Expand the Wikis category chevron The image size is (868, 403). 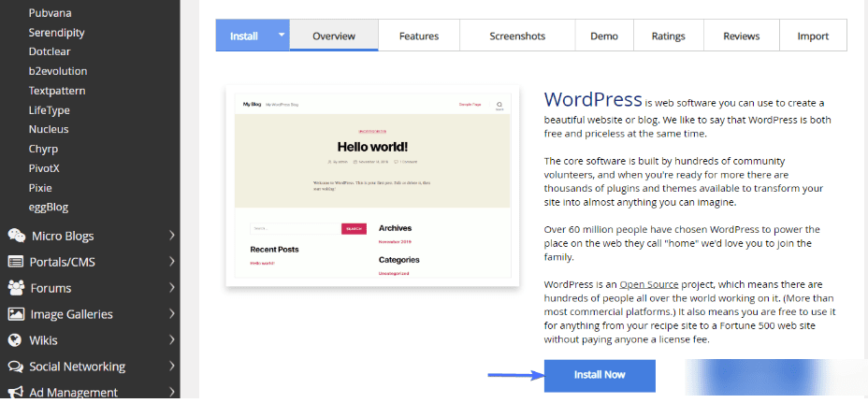click(171, 340)
